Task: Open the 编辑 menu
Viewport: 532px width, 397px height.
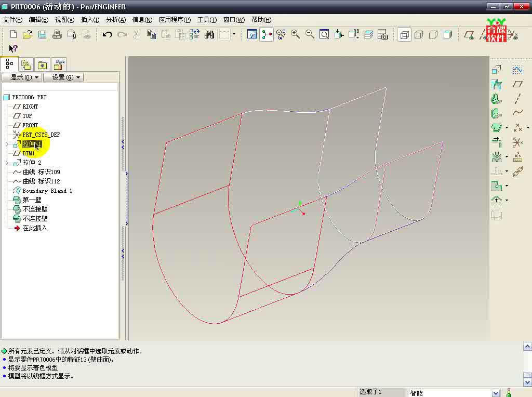Action: pyautogui.click(x=38, y=20)
